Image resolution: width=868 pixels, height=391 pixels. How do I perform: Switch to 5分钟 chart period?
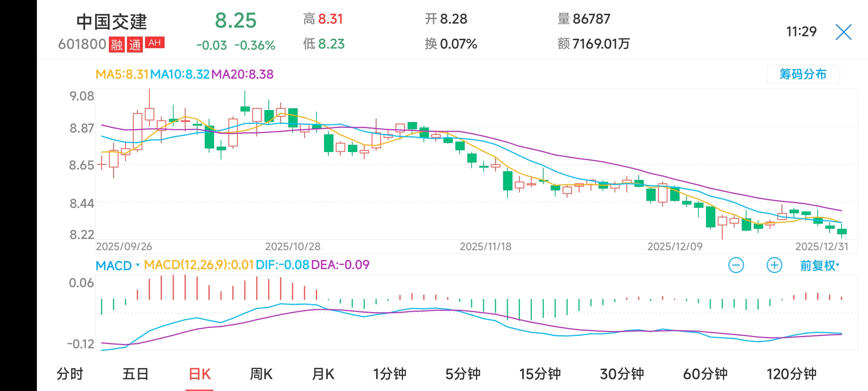pyautogui.click(x=463, y=374)
